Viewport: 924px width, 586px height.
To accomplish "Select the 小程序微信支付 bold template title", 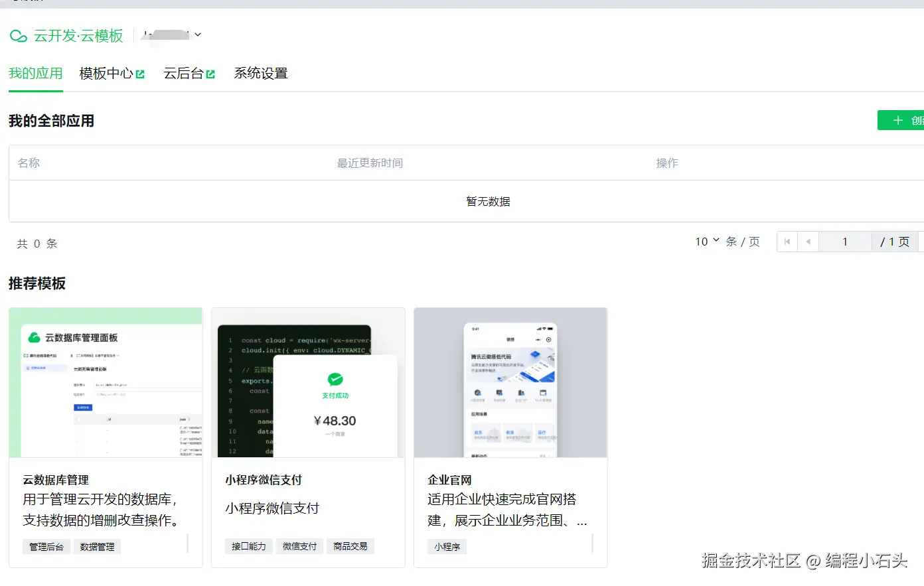I will (x=264, y=480).
